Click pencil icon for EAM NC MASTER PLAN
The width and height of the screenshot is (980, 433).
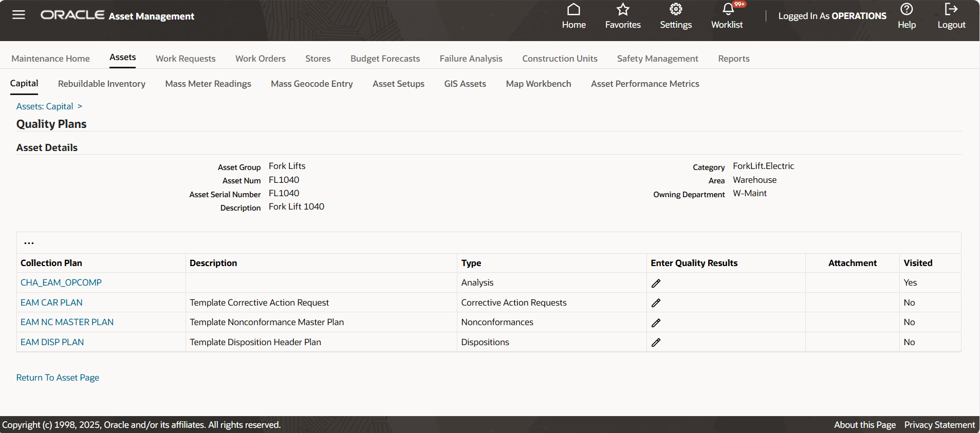(x=656, y=323)
